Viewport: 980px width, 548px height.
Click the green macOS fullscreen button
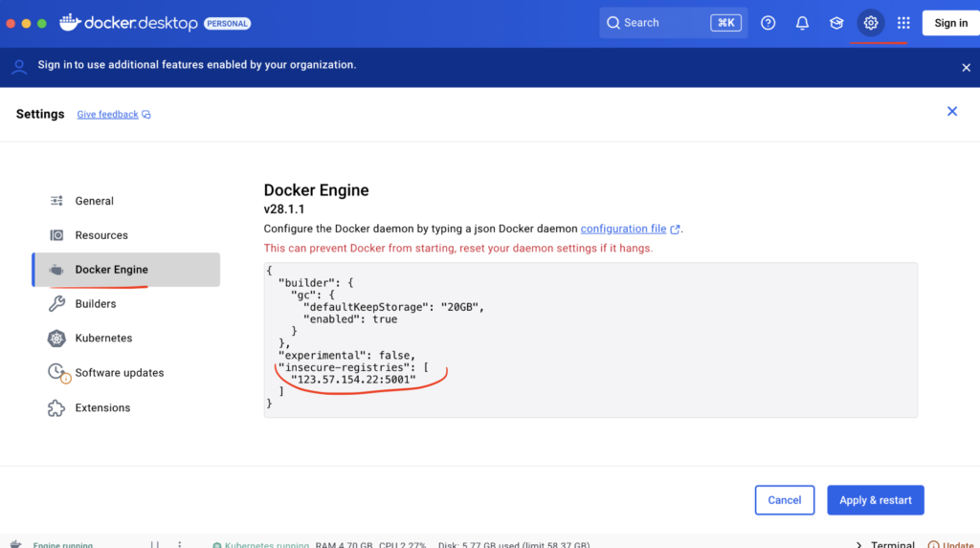point(42,23)
